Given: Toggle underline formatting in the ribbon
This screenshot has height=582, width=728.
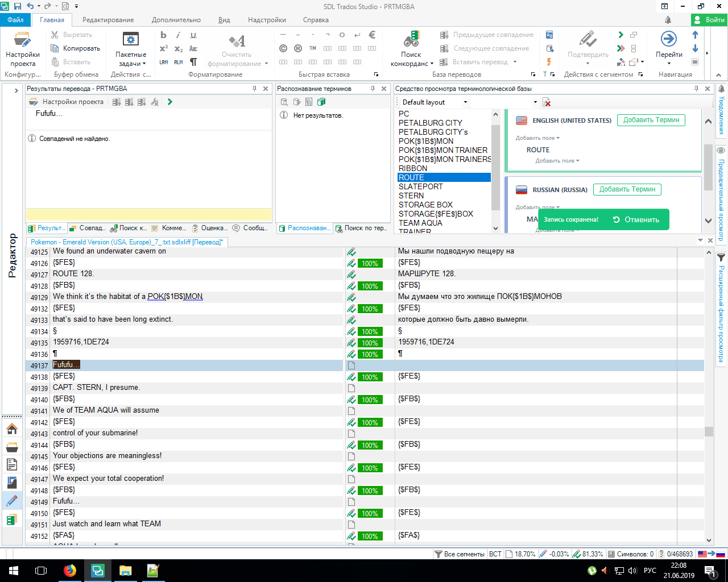Looking at the screenshot, I should [193, 35].
